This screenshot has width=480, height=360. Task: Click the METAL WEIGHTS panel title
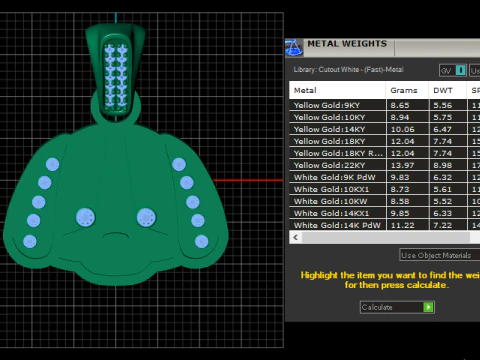pyautogui.click(x=347, y=44)
